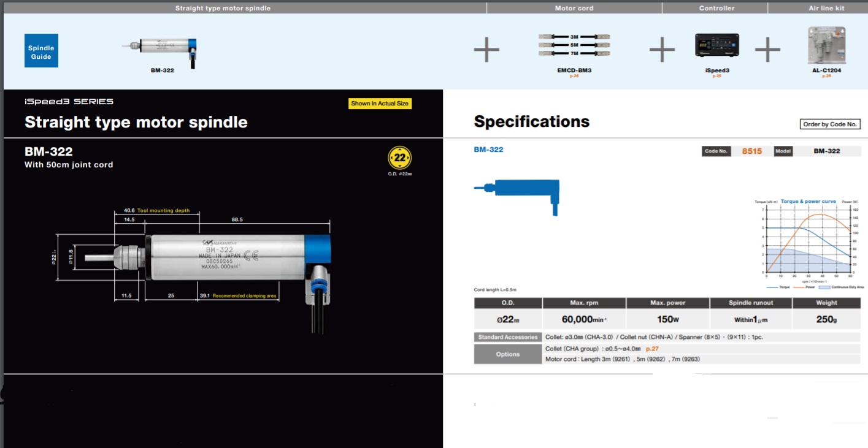
Task: Click the orange code number 8515
Action: point(751,151)
